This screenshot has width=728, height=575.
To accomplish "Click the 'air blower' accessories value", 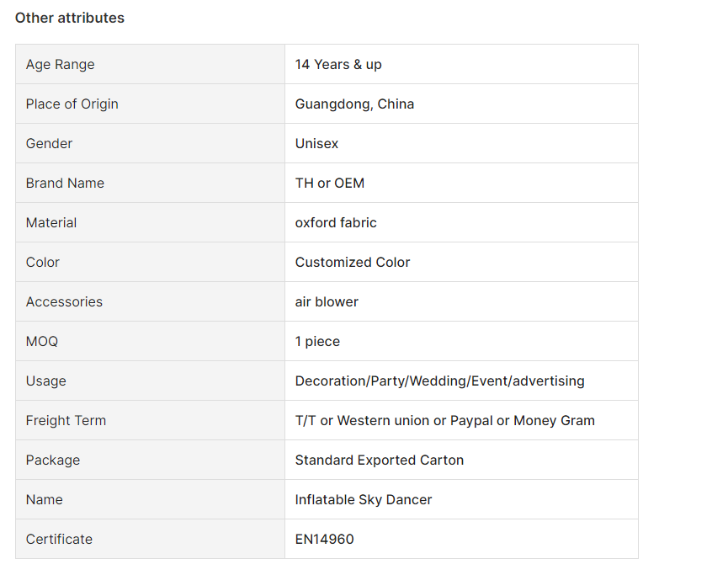I will click(327, 302).
